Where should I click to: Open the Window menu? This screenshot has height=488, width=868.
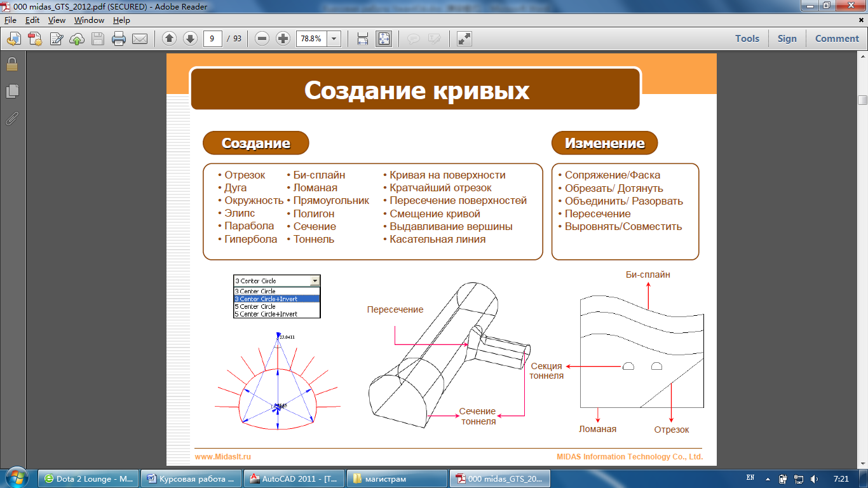coord(89,20)
